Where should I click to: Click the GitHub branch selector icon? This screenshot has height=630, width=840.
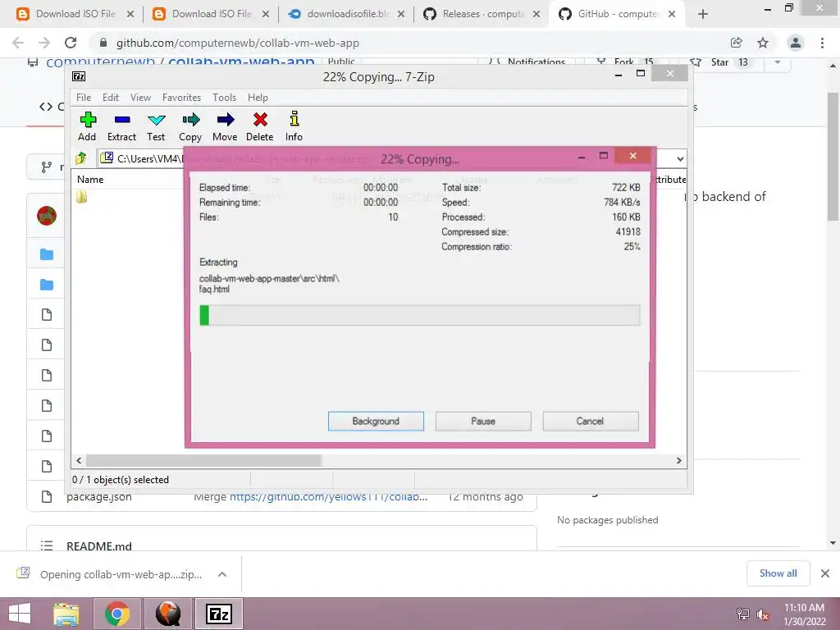click(47, 167)
